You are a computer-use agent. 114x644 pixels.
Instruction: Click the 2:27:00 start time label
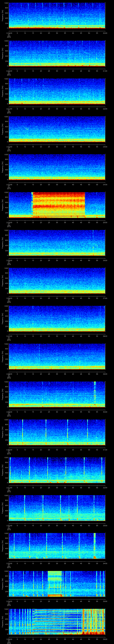(9, 336)
